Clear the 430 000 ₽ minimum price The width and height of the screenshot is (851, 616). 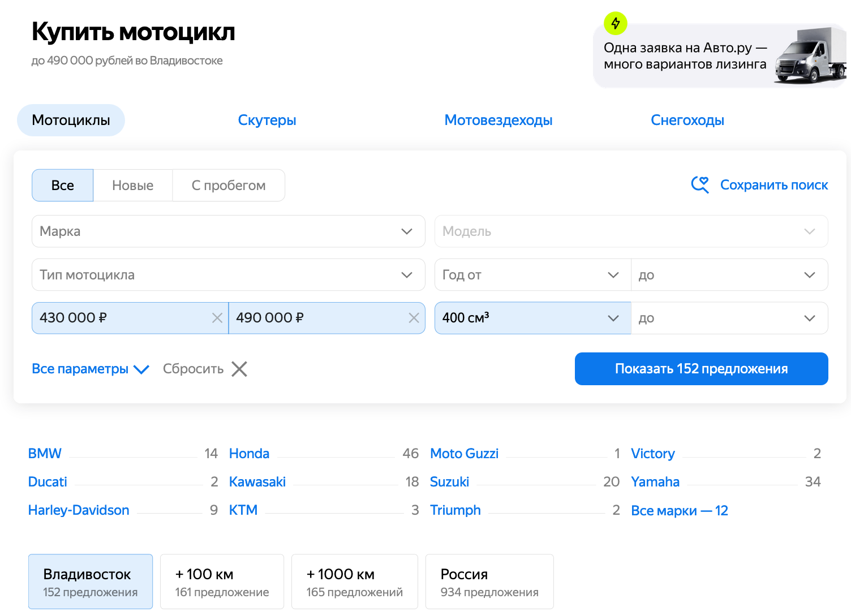[x=217, y=318]
